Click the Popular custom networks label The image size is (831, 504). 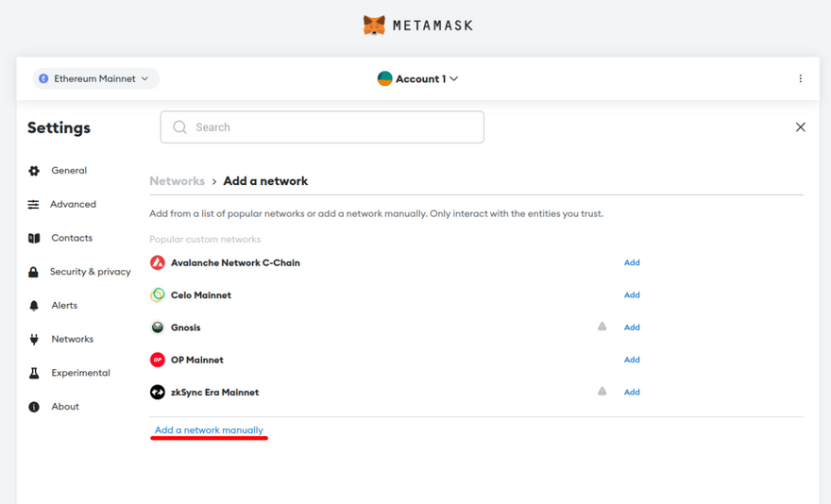click(205, 239)
